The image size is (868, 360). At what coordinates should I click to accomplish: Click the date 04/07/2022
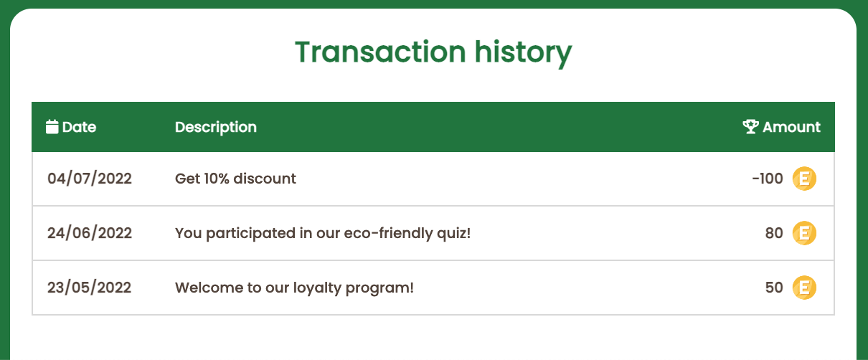click(90, 179)
